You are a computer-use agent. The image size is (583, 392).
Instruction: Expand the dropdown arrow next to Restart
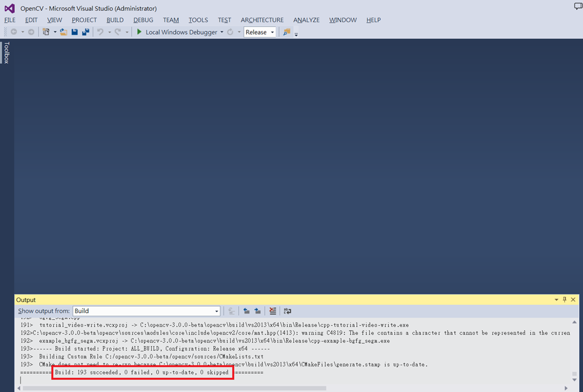(239, 32)
